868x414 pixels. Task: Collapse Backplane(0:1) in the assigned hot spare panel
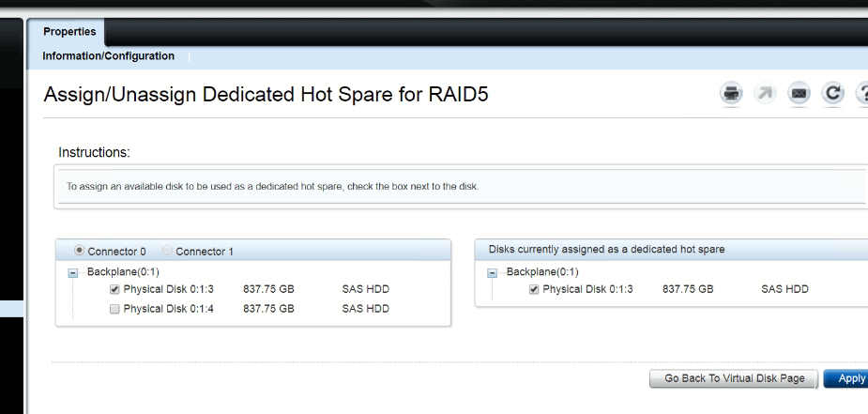pos(493,272)
